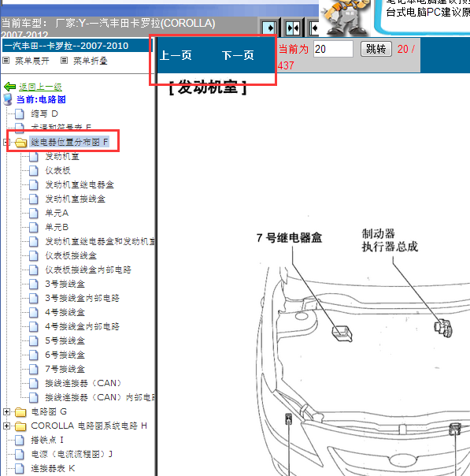Click the 当前:电路图 computer icon

click(8, 99)
